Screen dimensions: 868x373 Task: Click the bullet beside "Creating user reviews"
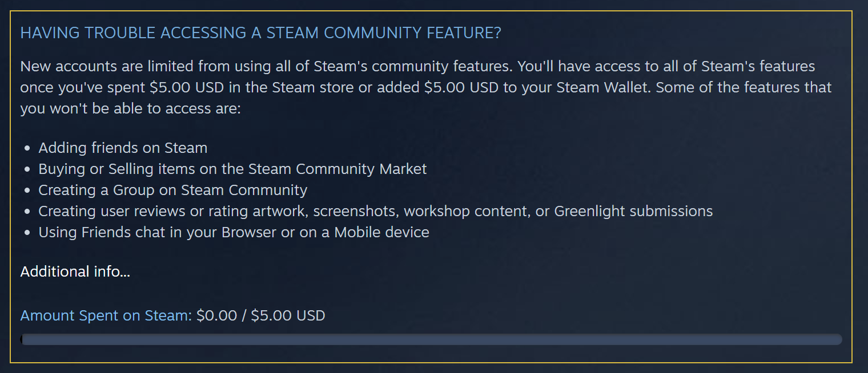click(27, 212)
